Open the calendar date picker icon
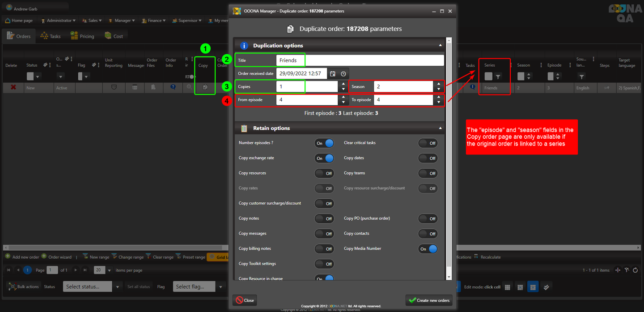This screenshot has width=644, height=312. 333,74
